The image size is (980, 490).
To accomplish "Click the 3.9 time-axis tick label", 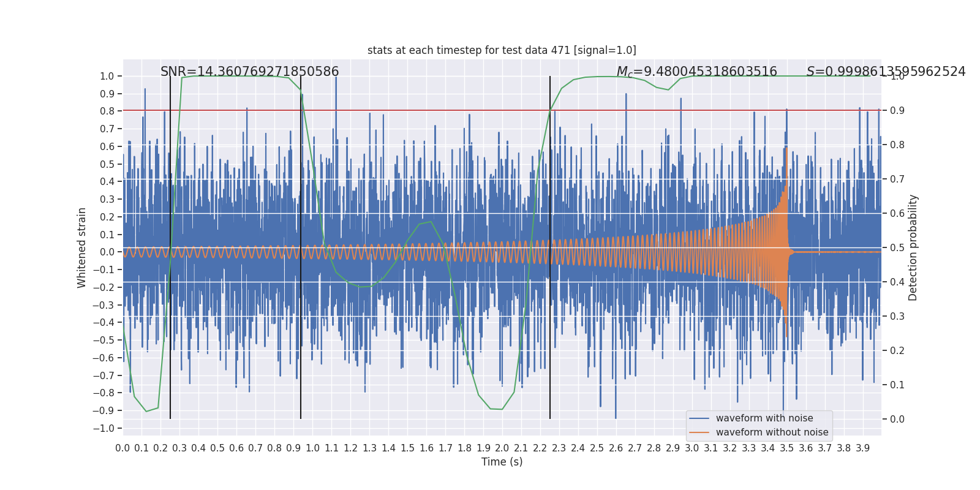I will point(862,448).
